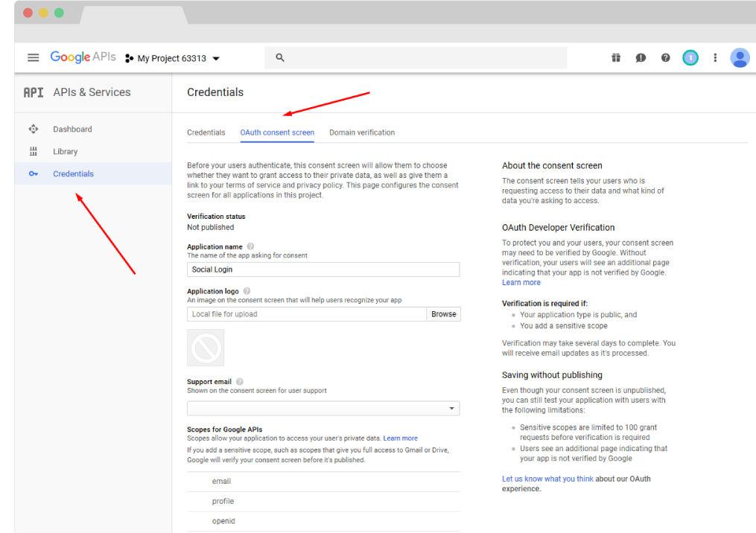Switch to the Credentials tab
This screenshot has height=533, width=756.
pyautogui.click(x=206, y=133)
